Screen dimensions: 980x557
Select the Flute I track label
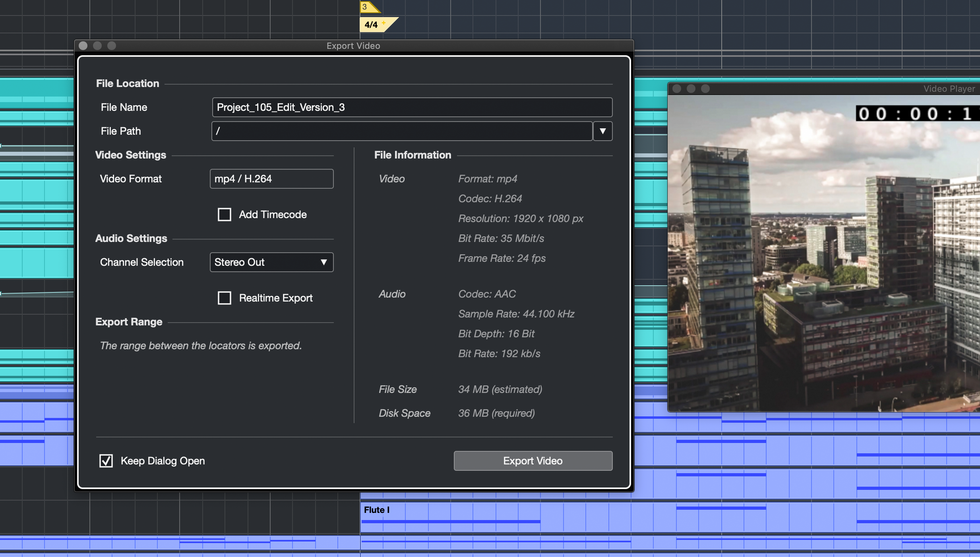click(376, 510)
